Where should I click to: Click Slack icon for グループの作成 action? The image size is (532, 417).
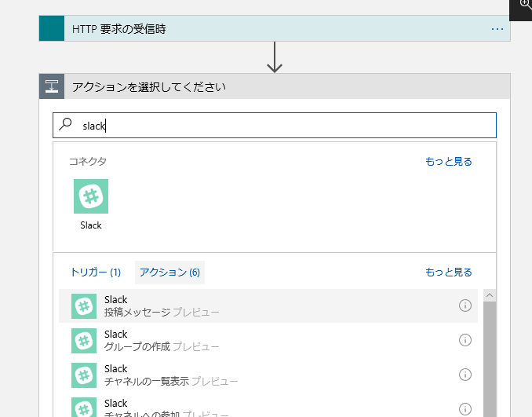pos(84,341)
